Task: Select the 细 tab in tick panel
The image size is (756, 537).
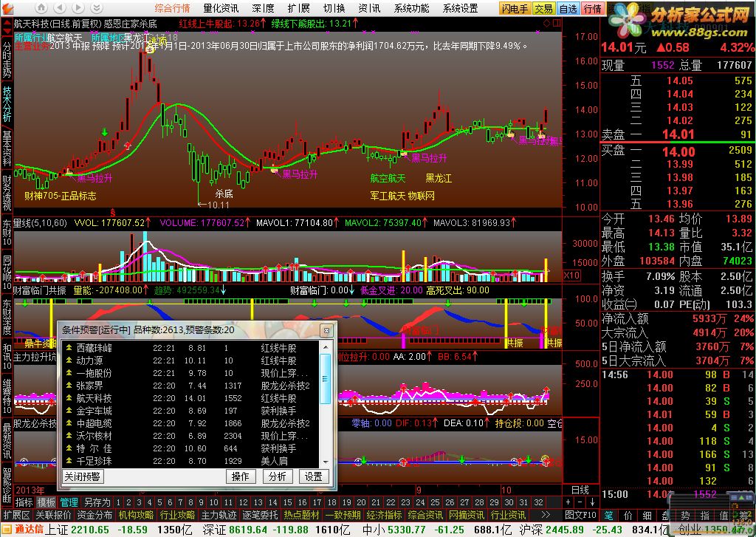Action: tap(647, 516)
